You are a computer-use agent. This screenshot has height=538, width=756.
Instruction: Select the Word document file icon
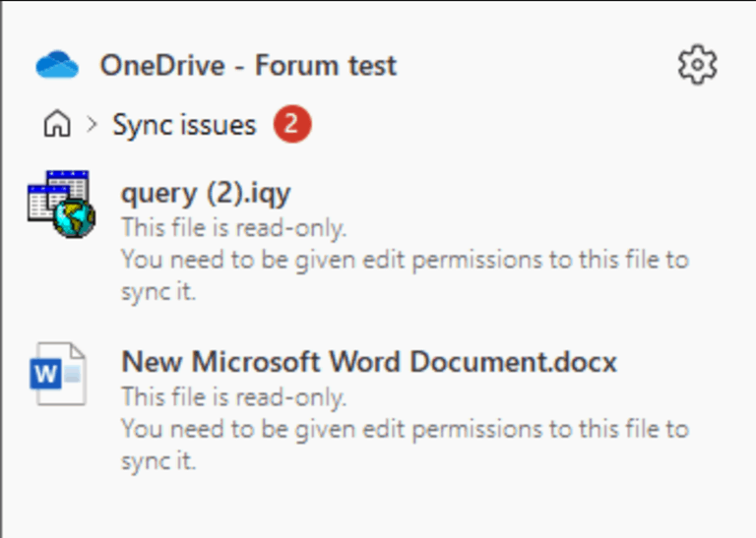pyautogui.click(x=58, y=374)
